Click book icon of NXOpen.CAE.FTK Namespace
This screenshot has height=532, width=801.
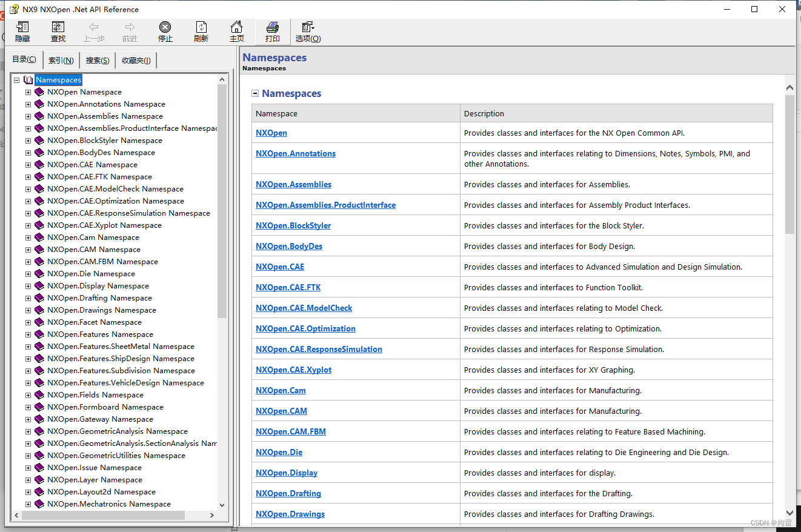click(x=39, y=177)
